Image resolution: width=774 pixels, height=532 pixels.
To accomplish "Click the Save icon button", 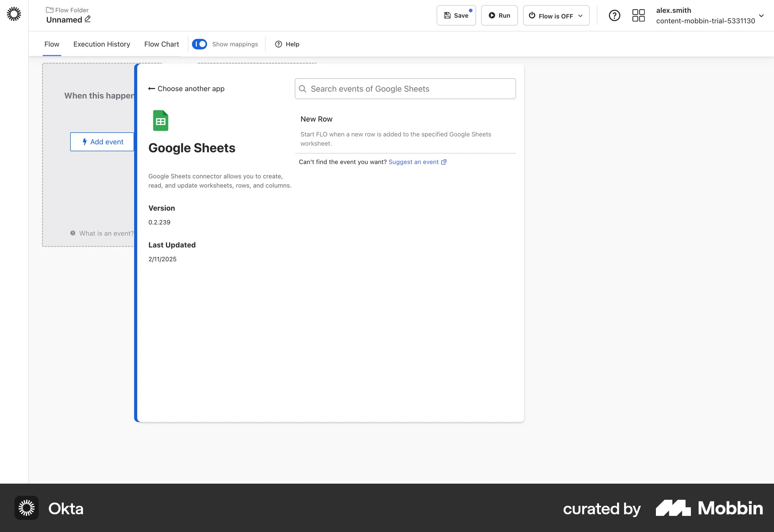I will pos(447,15).
